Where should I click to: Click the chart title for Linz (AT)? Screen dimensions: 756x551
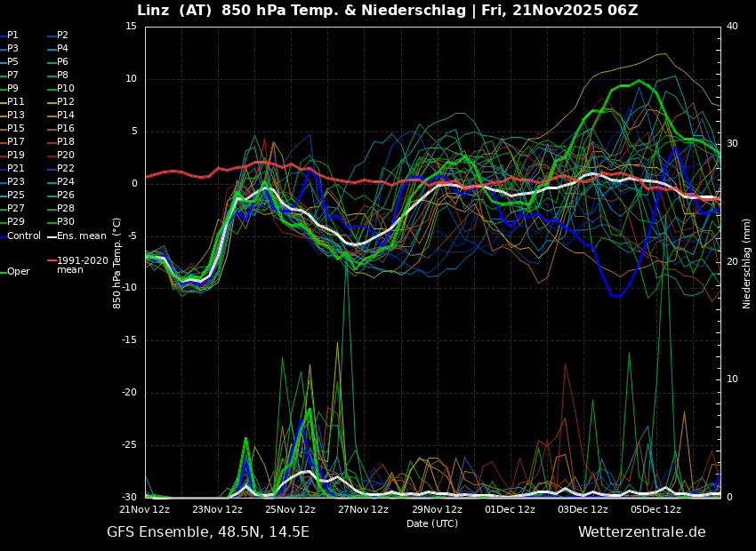pyautogui.click(x=387, y=11)
